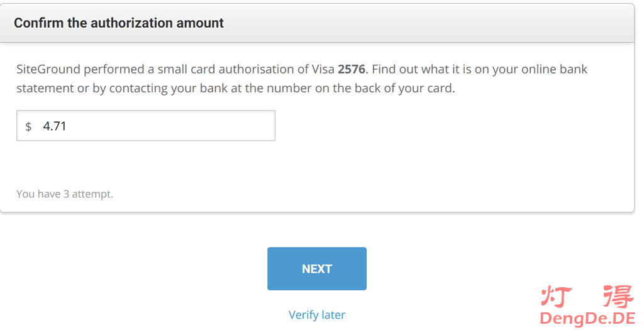Click the NEXT button
Screen dimensions: 644x330
316,268
